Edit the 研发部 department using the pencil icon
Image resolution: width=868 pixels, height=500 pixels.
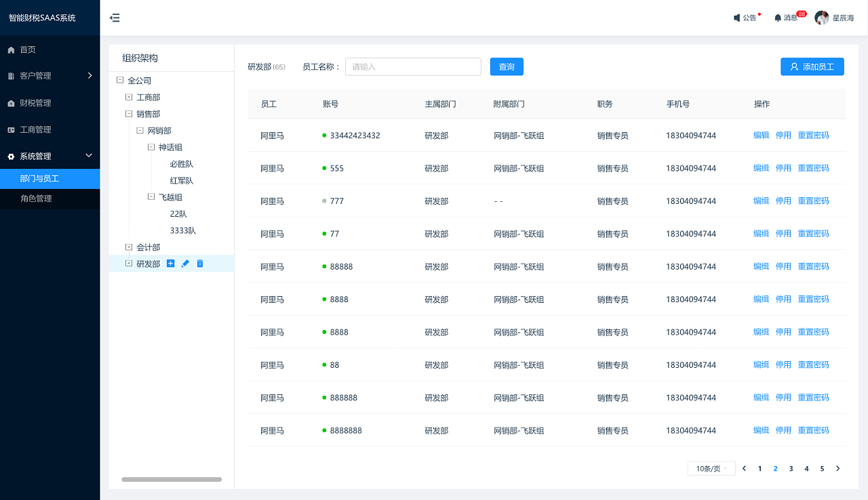pos(185,264)
